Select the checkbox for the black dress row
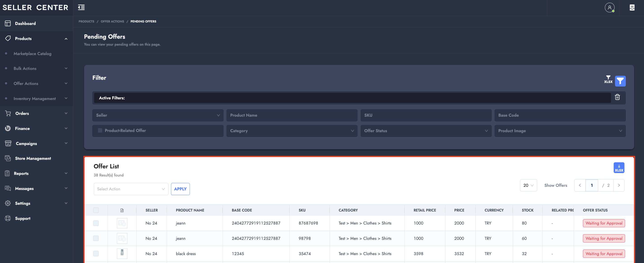 pyautogui.click(x=96, y=254)
